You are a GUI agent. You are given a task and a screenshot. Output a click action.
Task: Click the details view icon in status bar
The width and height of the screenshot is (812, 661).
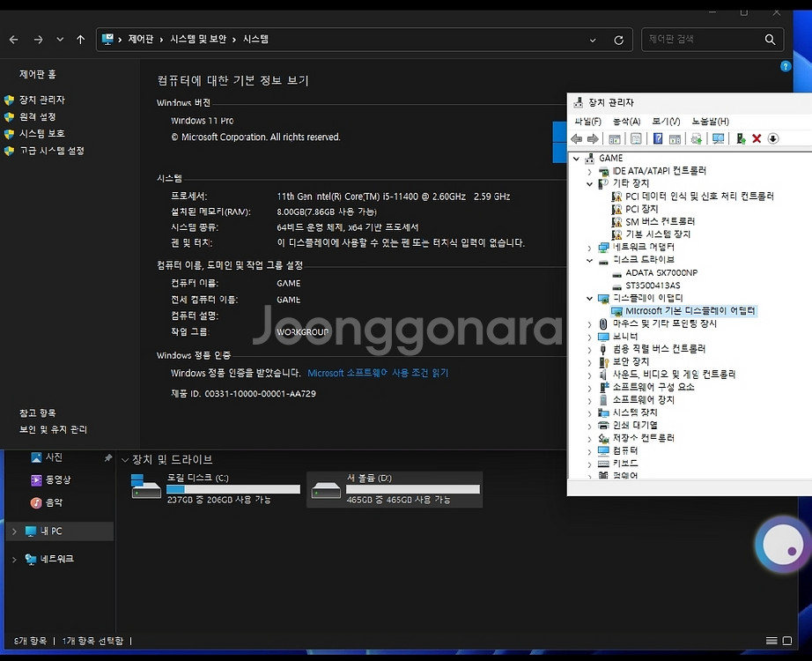[771, 641]
